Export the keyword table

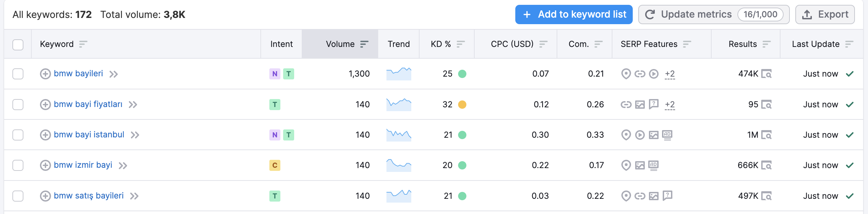[x=825, y=14]
